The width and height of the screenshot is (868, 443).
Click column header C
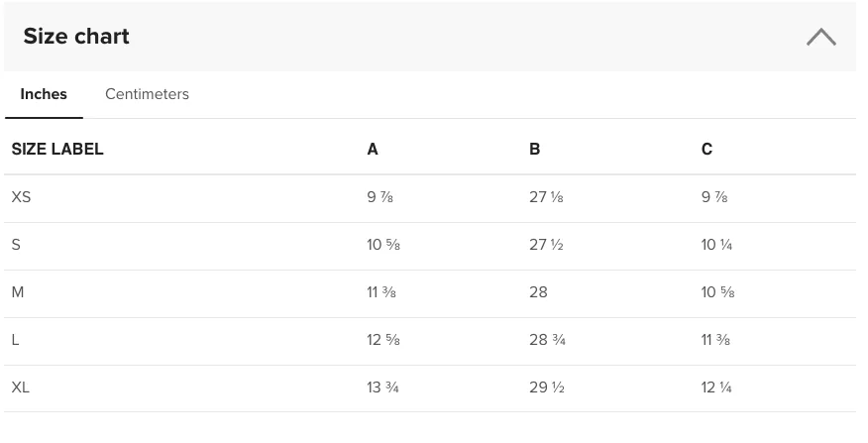tap(706, 149)
